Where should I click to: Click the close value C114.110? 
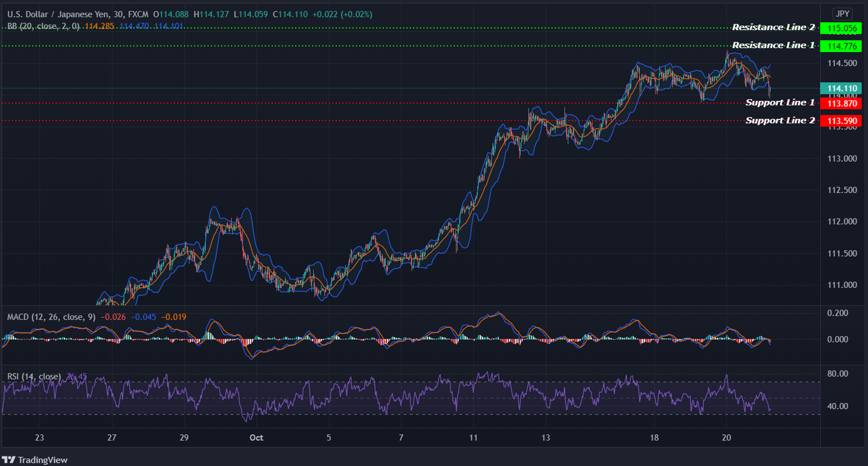pyautogui.click(x=290, y=14)
